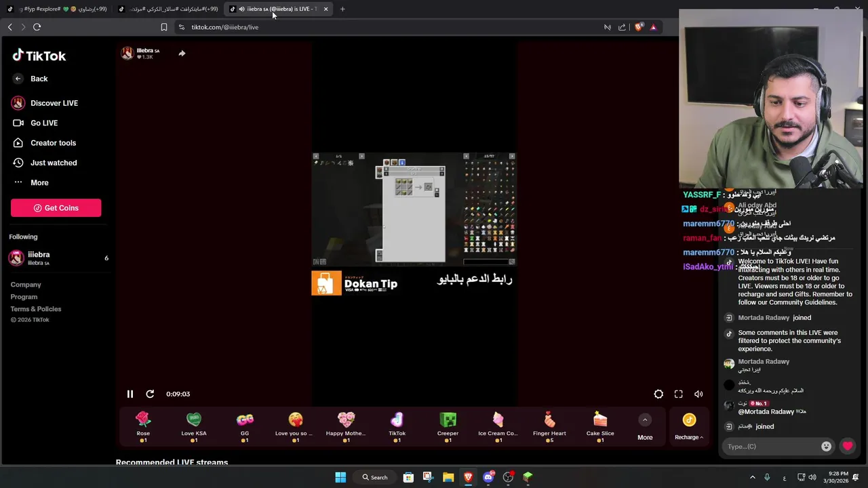868x488 pixels.
Task: Open the Program footer link
Action: [x=24, y=297]
